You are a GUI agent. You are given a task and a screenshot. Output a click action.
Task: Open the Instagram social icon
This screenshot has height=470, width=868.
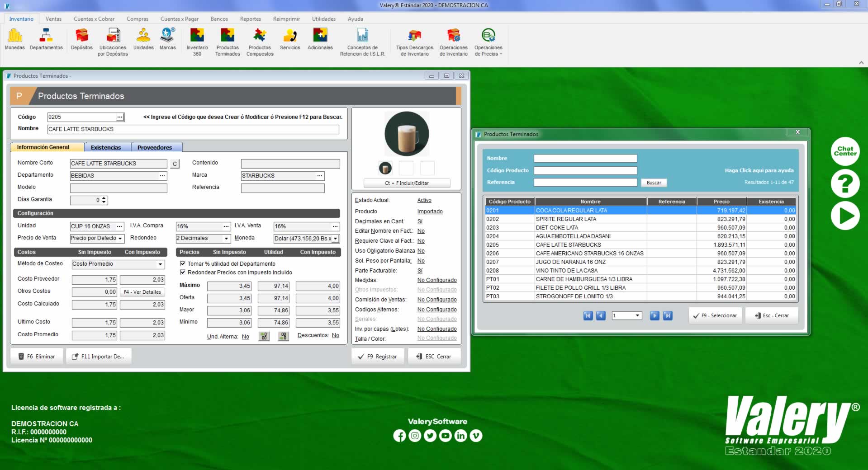coord(415,436)
